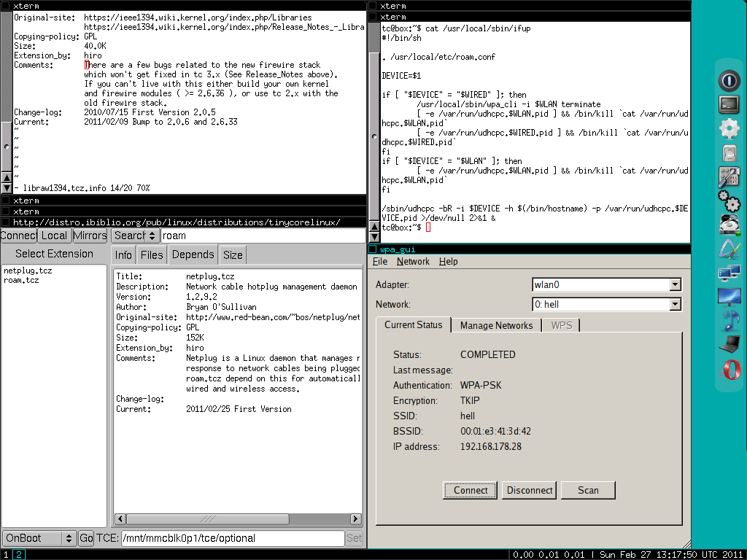Open the blue music note icon
The height and width of the screenshot is (560, 747).
point(729,321)
